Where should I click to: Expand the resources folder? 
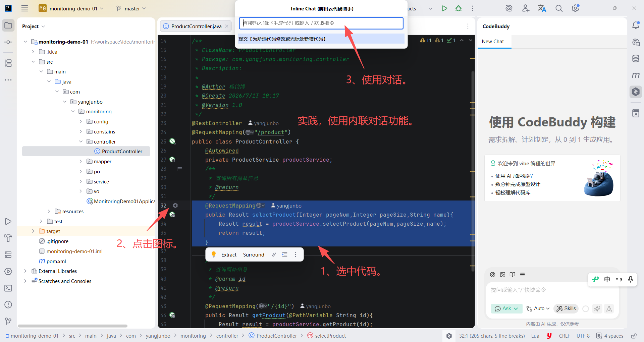[49, 211]
